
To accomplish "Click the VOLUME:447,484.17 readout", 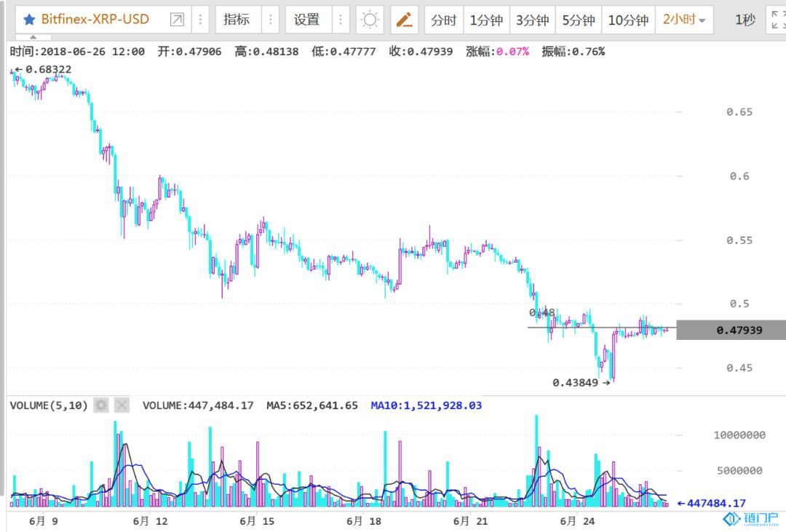I will tap(198, 405).
